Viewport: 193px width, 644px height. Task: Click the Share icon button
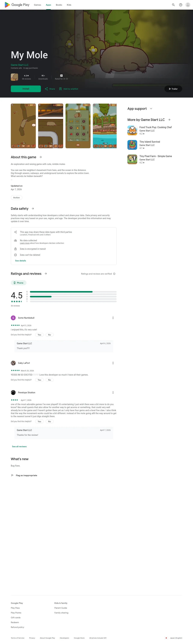50,89
